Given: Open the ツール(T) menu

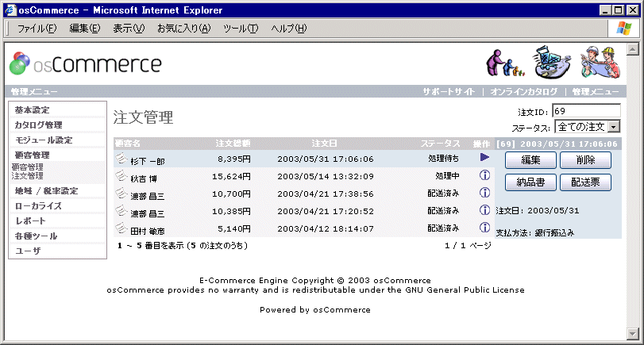Looking at the screenshot, I should click(241, 29).
